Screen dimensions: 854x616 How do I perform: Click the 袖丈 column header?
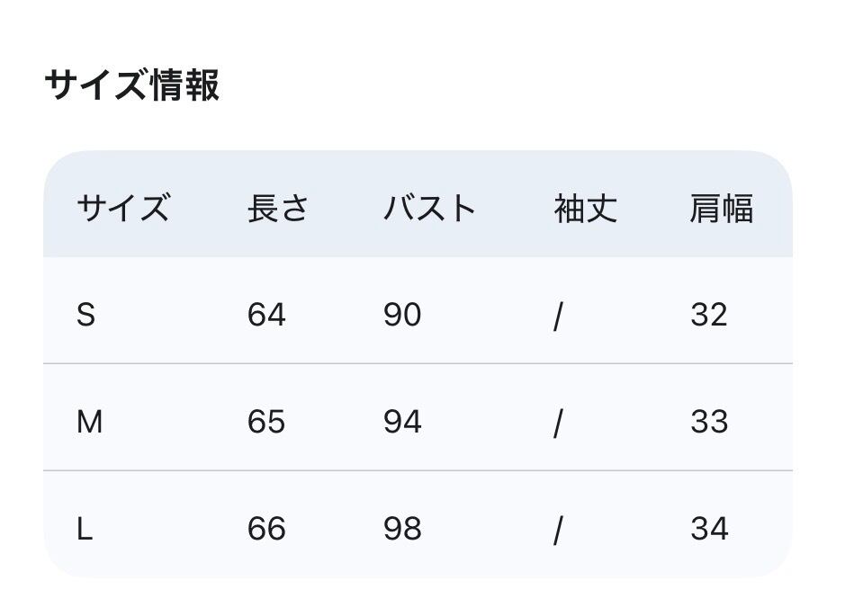coord(585,209)
